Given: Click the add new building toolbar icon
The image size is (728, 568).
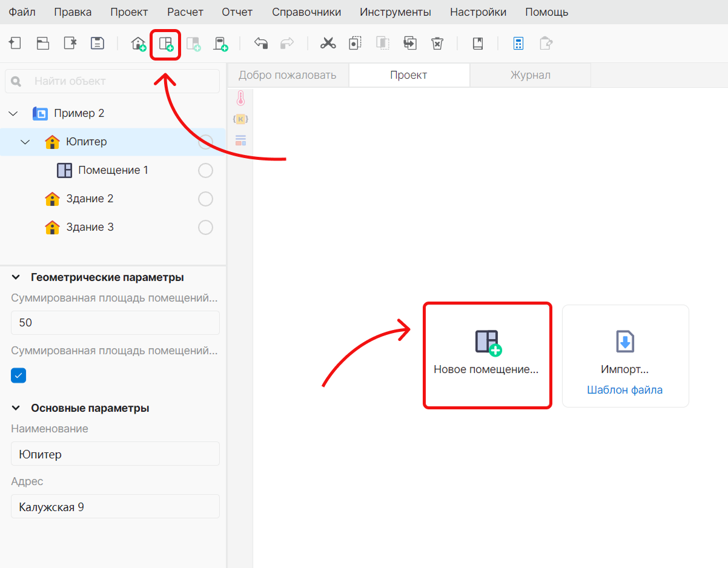Looking at the screenshot, I should [x=139, y=44].
